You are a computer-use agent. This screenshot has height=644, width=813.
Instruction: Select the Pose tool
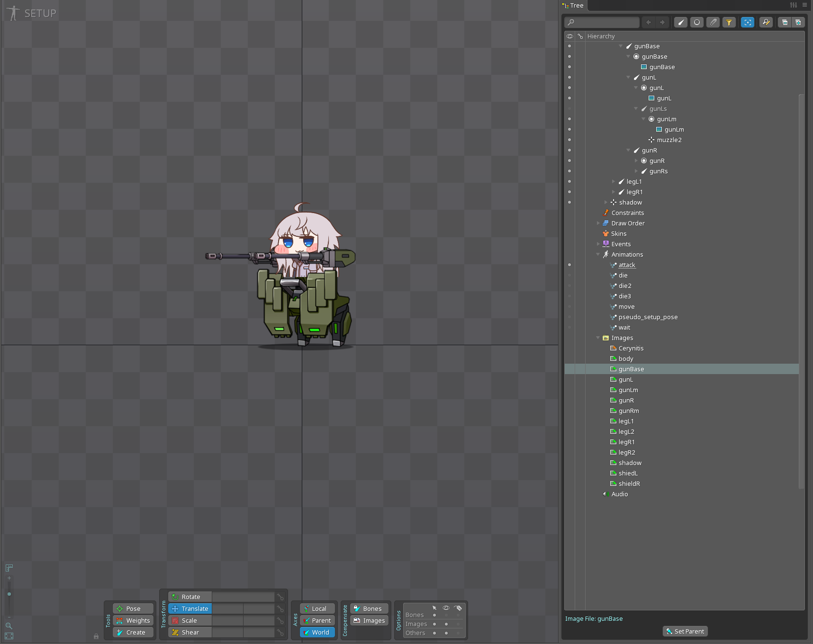coord(133,608)
